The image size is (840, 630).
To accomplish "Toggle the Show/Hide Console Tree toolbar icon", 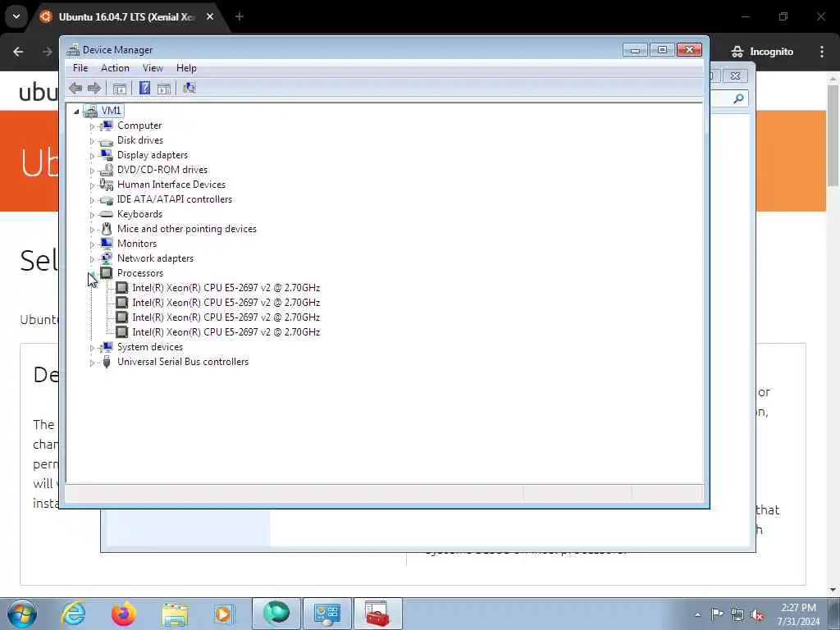I will pos(120,89).
